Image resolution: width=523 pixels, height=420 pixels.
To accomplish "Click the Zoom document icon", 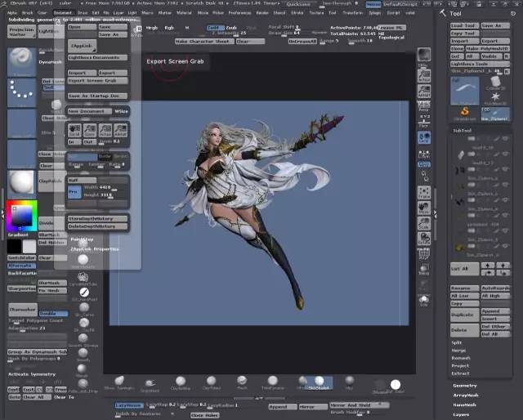I will (x=89, y=129).
